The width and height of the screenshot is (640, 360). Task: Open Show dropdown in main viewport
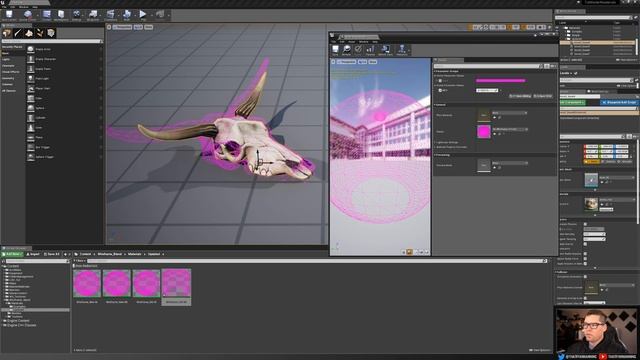(149, 27)
